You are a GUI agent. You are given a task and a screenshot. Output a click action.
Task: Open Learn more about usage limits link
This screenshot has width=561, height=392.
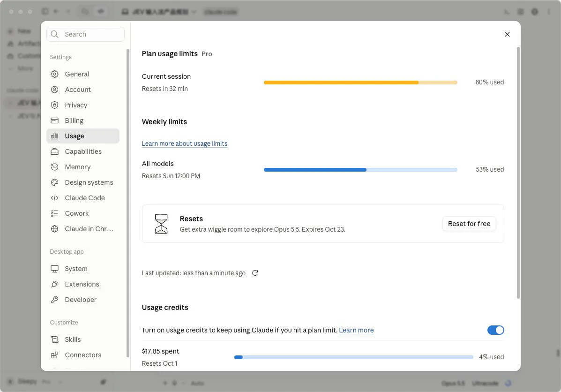(x=185, y=143)
